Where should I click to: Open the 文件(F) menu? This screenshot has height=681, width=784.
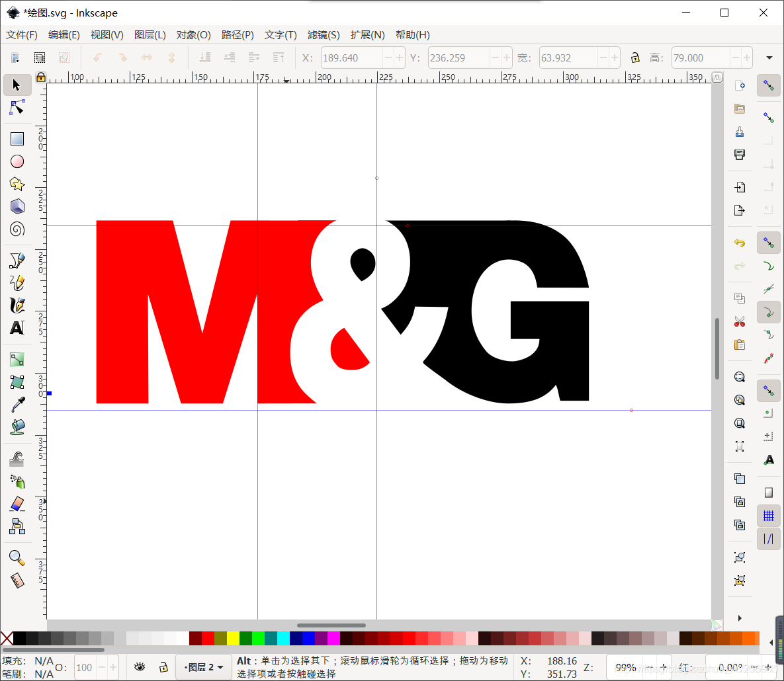(x=21, y=35)
